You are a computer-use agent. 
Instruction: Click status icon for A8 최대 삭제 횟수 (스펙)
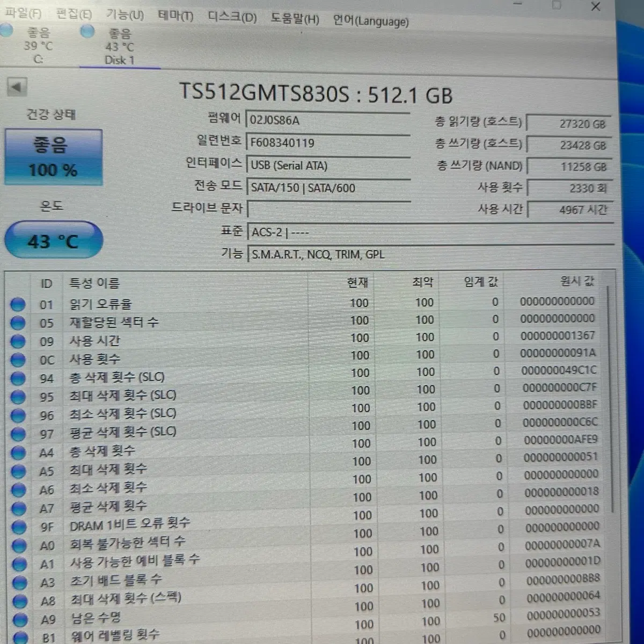[x=19, y=602]
